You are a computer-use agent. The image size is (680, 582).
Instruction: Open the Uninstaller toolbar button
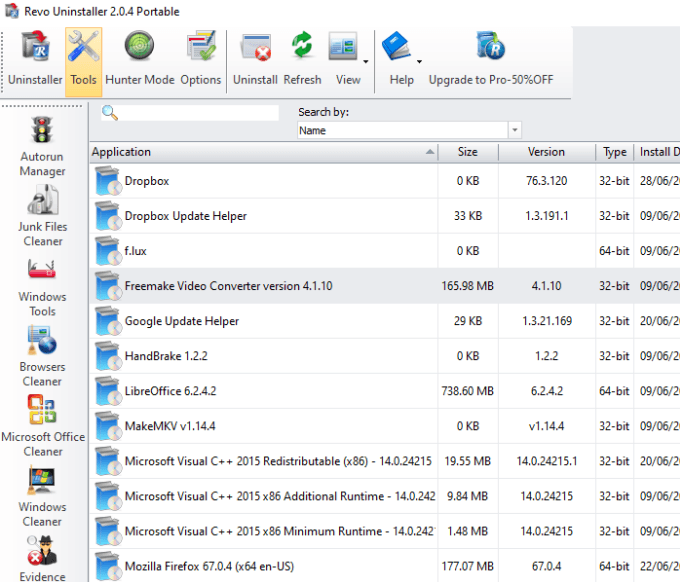pyautogui.click(x=35, y=59)
